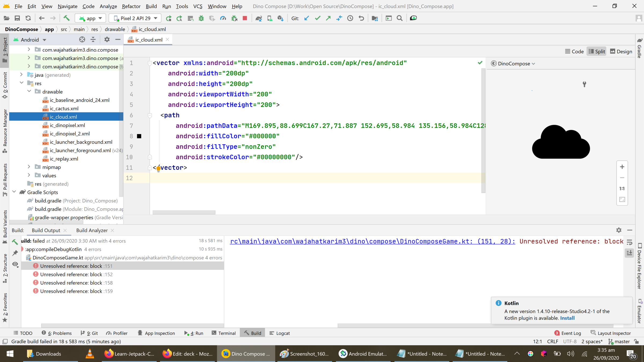The image size is (644, 362).
Task: Select ic_cactus.xml in project tree
Action: point(64,108)
